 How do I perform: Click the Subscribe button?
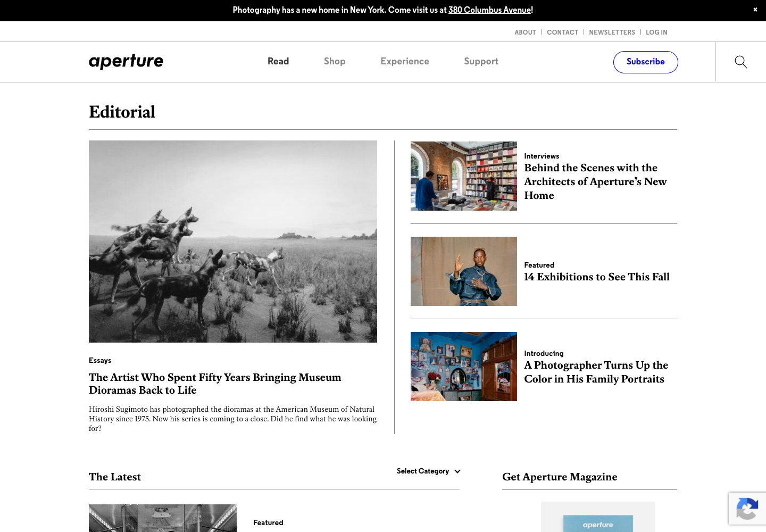pos(645,62)
